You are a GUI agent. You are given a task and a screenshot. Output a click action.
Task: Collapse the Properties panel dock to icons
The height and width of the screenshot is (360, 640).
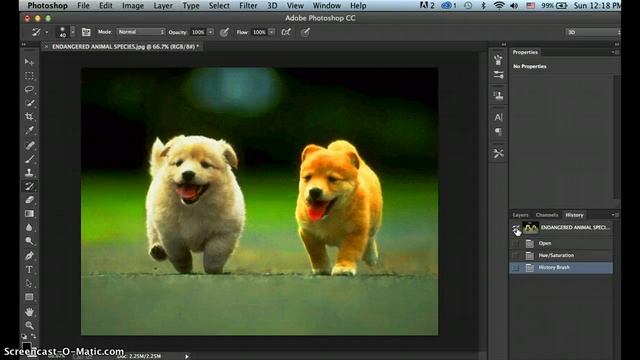[617, 44]
